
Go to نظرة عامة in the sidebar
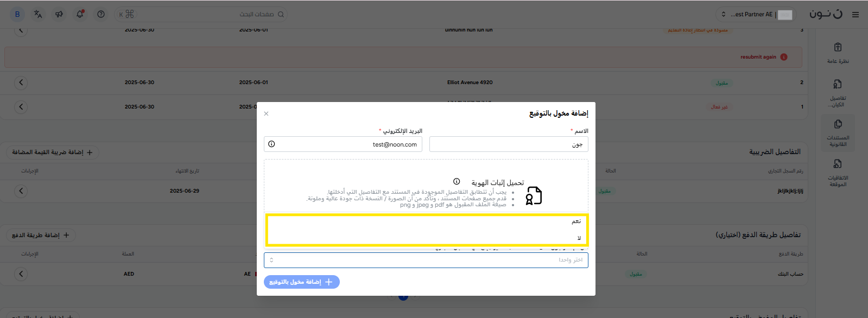tap(838, 53)
